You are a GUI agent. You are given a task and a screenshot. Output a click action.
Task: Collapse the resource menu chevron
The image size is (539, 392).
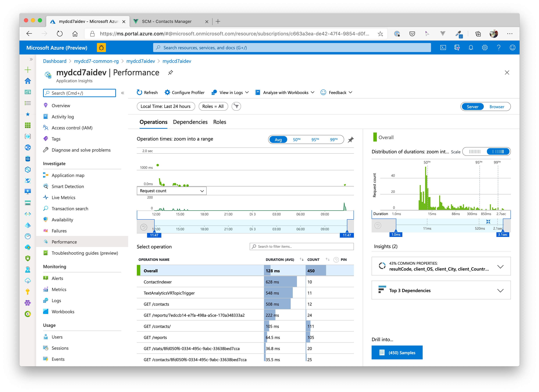[x=123, y=93]
